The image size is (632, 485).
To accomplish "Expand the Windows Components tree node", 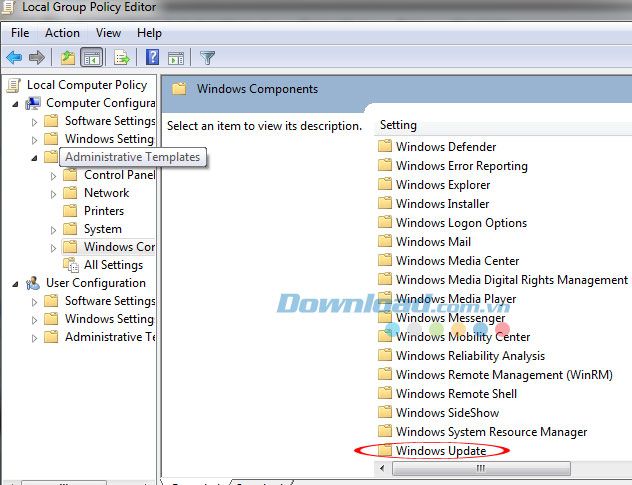I will (53, 248).
